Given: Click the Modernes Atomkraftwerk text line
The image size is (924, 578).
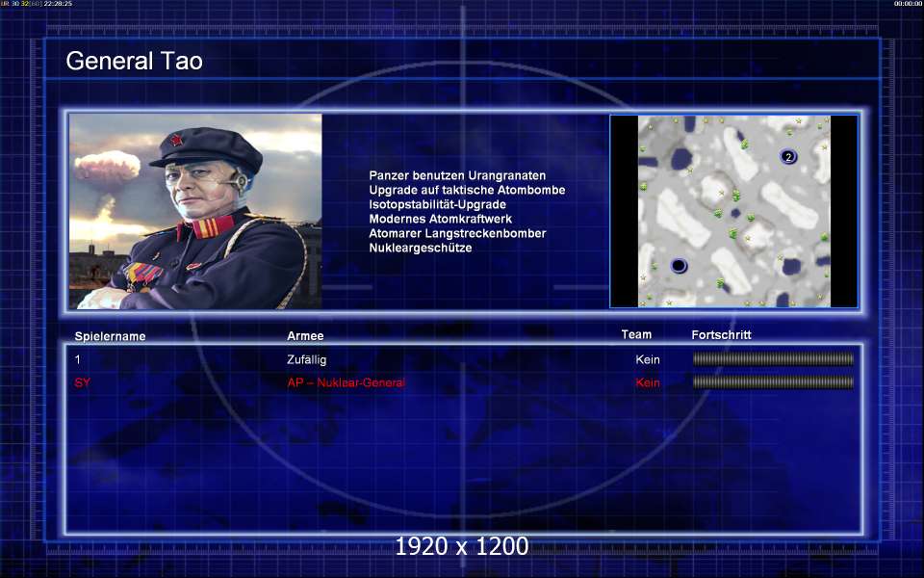Looking at the screenshot, I should click(440, 219).
